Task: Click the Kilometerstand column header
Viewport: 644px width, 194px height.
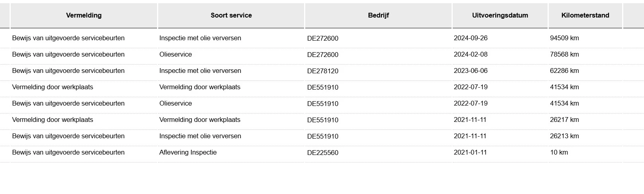Action: tap(585, 16)
